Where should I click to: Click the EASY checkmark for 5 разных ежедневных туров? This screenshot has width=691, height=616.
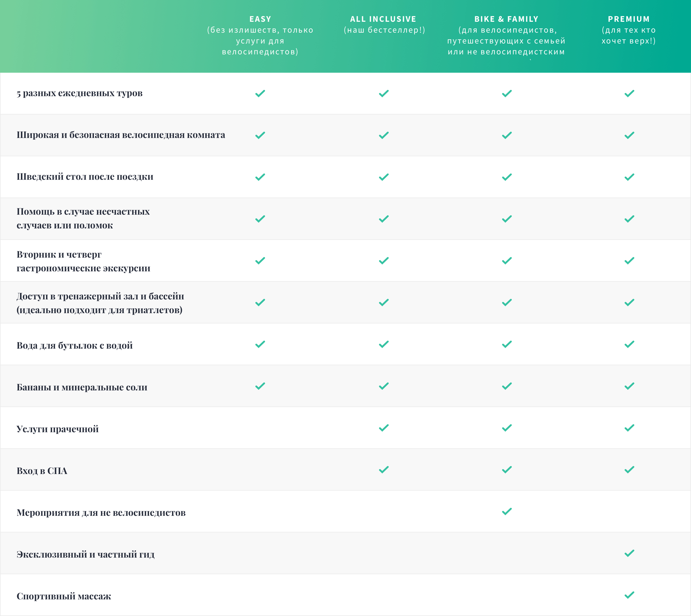[x=260, y=93]
